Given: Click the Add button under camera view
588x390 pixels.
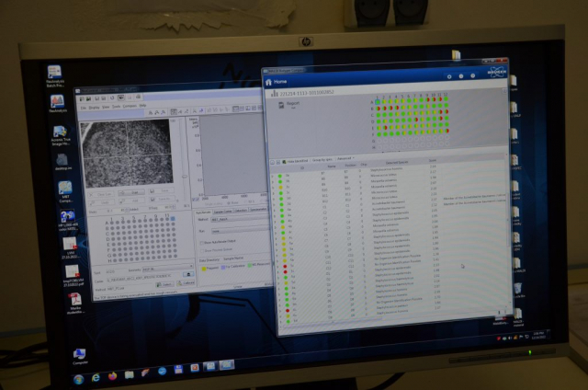Looking at the screenshot, I should [131, 201].
